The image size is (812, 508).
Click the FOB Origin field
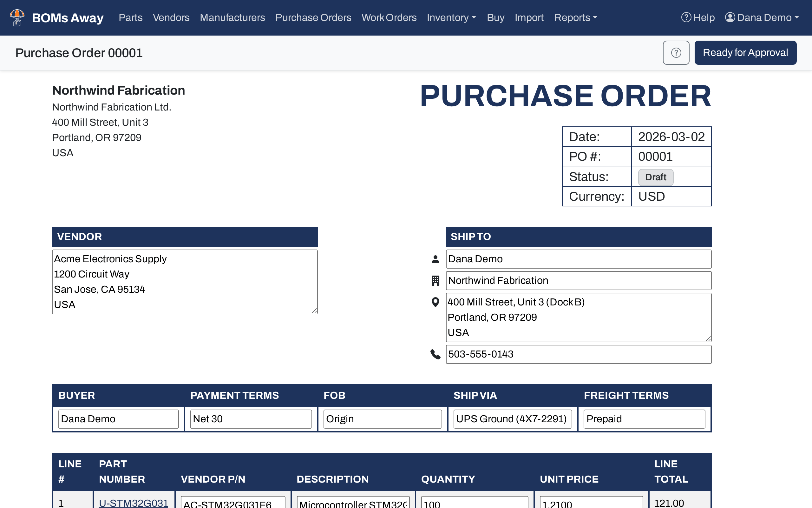[383, 419]
